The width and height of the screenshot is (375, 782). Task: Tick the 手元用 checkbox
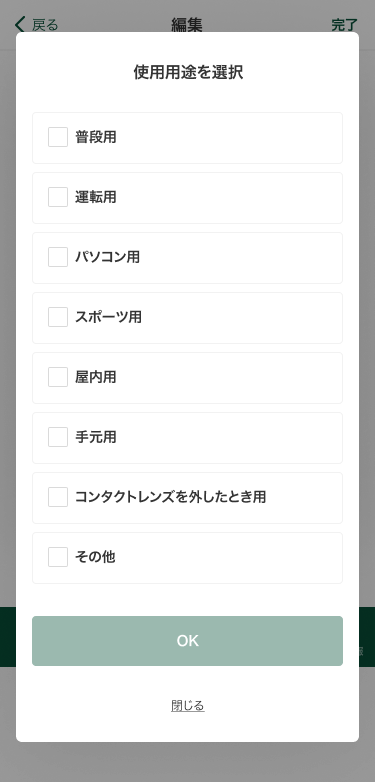tap(58, 437)
